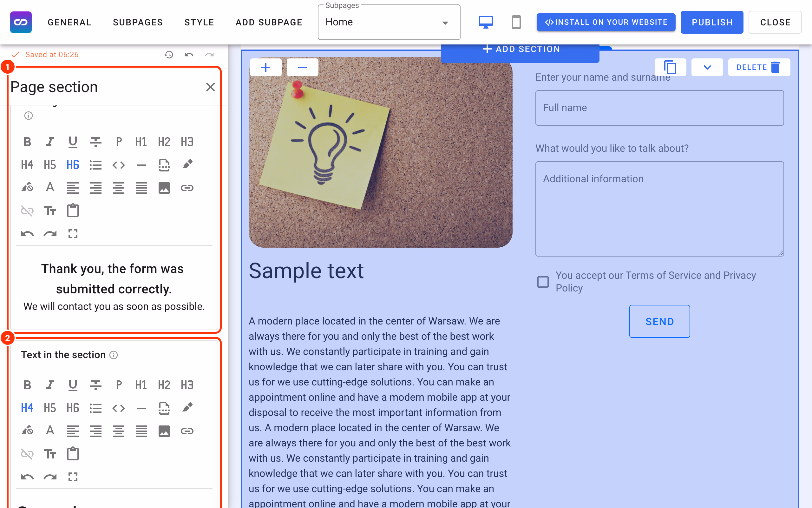Image resolution: width=812 pixels, height=508 pixels.
Task: Paste from clipboard in second editor toolbar
Action: click(73, 454)
